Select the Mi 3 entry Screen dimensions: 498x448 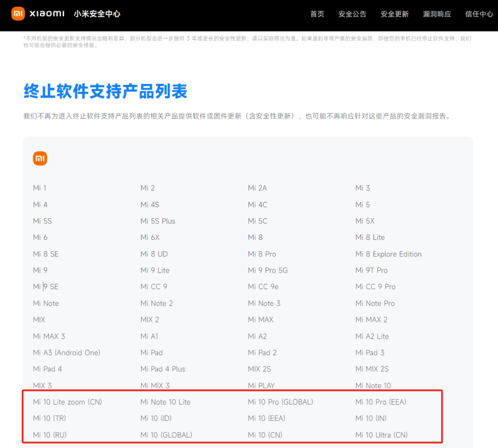point(363,188)
